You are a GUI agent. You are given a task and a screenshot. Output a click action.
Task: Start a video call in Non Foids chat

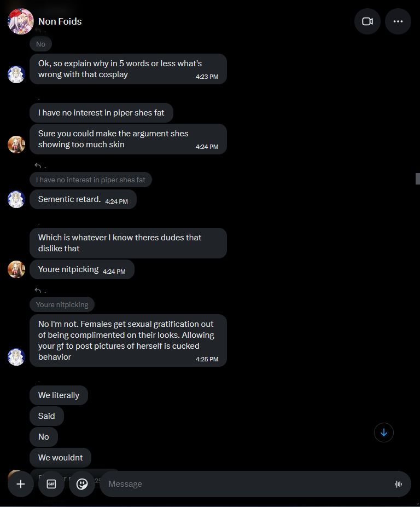click(x=367, y=21)
